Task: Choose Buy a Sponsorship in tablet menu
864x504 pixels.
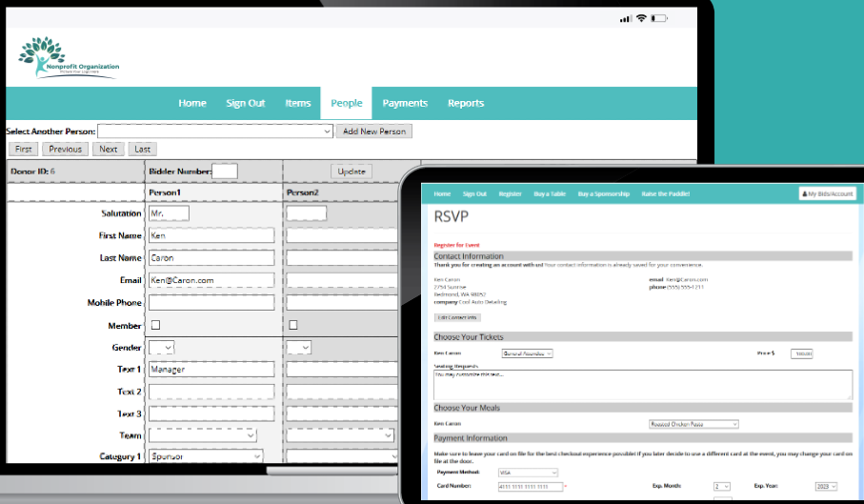Action: pyautogui.click(x=603, y=194)
